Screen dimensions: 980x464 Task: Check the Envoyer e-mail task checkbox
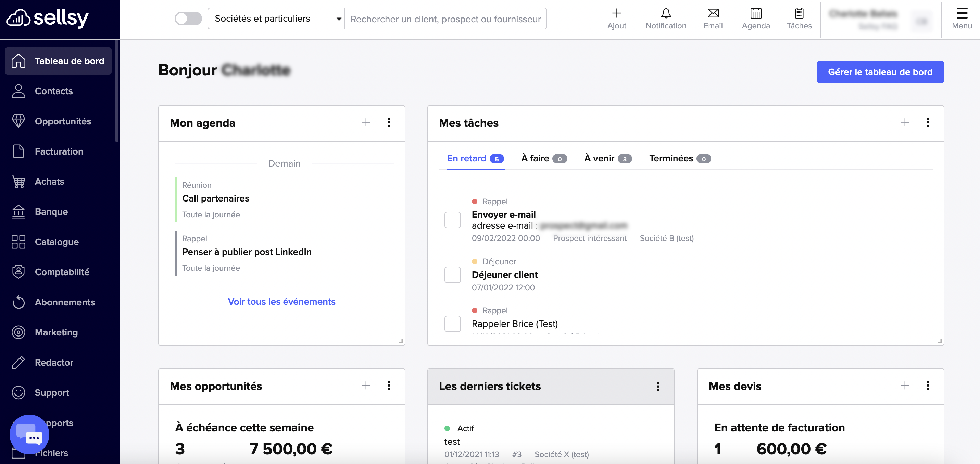452,220
